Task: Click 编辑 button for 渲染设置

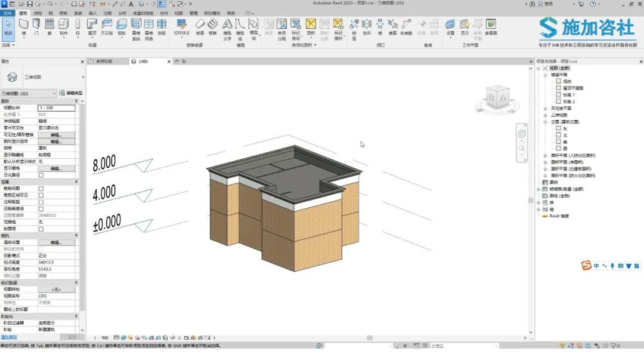Action: (56, 242)
